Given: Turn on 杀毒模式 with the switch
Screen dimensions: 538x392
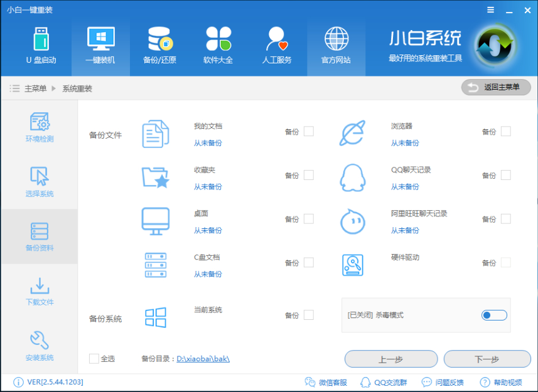Looking at the screenshot, I should pyautogui.click(x=494, y=315).
